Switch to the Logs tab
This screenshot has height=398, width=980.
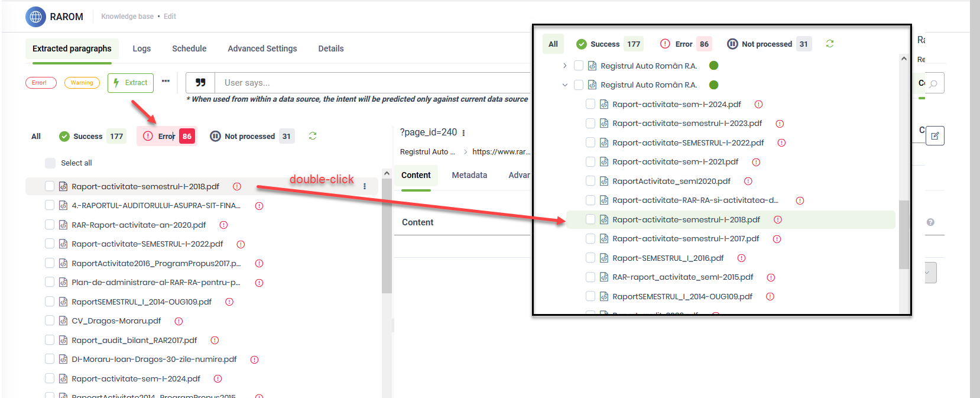click(x=142, y=48)
